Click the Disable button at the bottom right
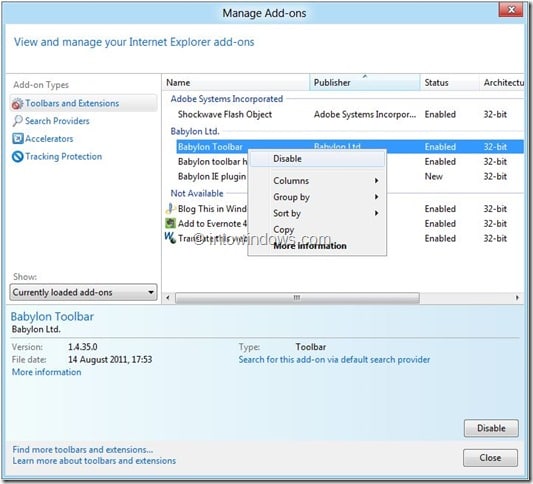The height and width of the screenshot is (484, 533). coord(491,428)
